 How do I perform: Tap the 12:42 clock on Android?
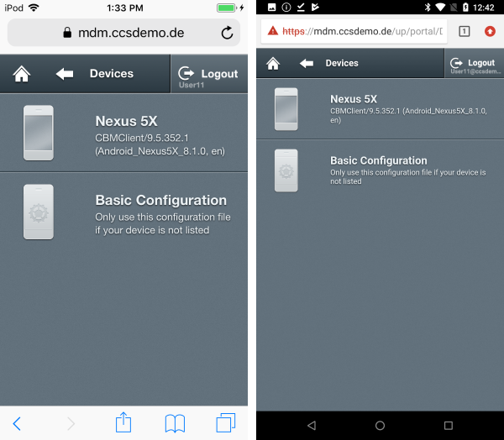484,8
